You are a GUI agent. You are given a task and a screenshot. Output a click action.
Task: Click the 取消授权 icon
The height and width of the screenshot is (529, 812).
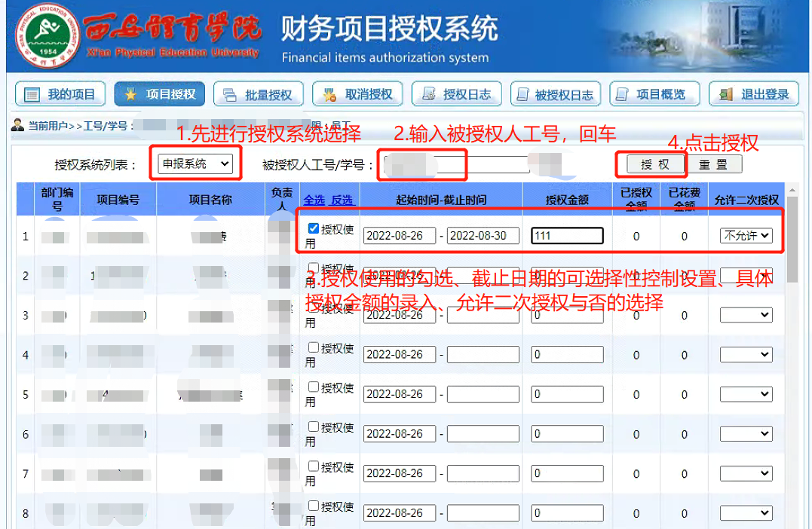coord(329,95)
